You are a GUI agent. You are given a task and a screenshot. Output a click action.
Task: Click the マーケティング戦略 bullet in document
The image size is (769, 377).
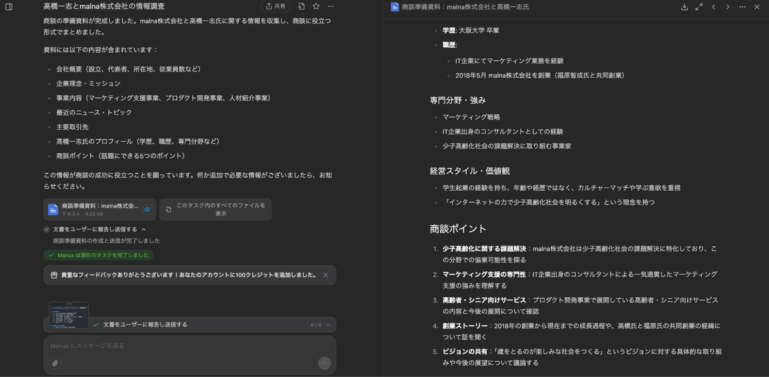pos(471,117)
